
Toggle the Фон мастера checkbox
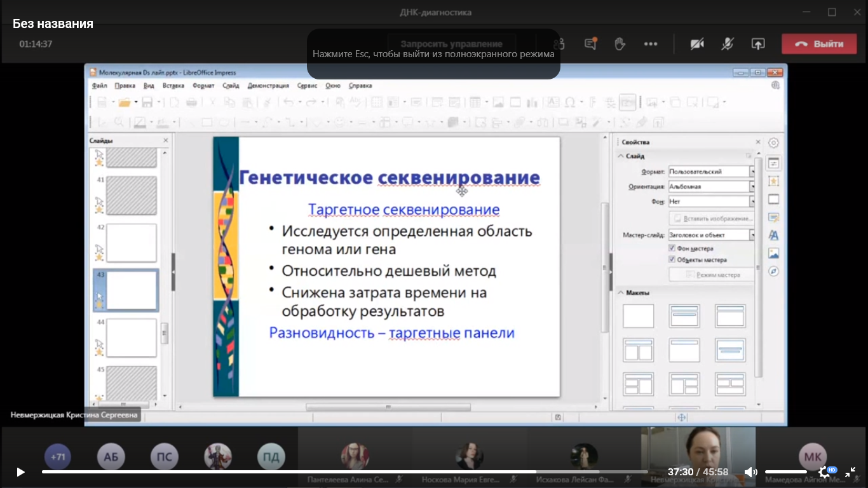[672, 248]
